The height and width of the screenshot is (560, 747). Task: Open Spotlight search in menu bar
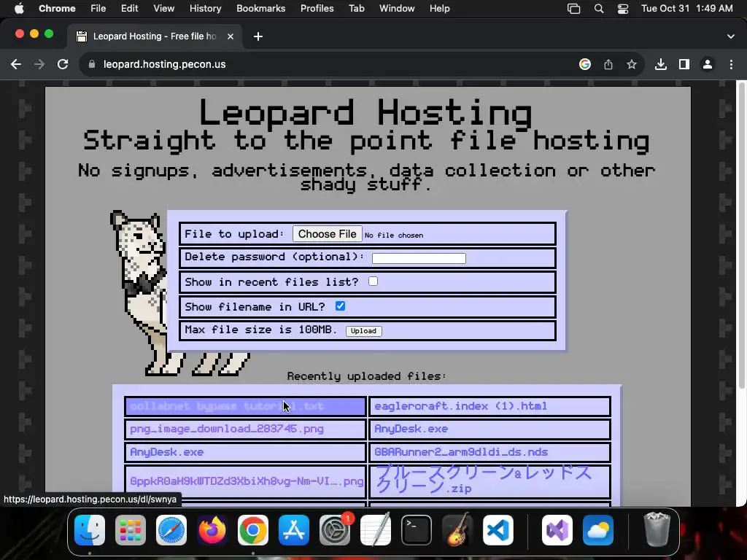pyautogui.click(x=599, y=9)
